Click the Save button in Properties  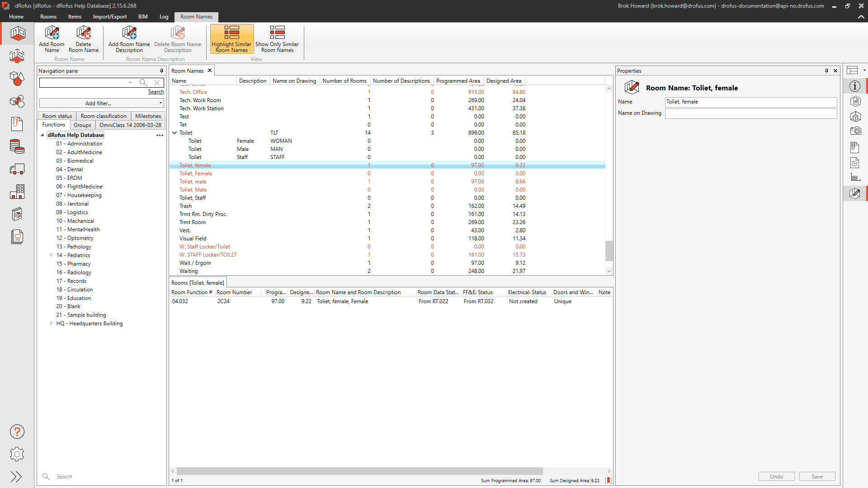tap(817, 477)
